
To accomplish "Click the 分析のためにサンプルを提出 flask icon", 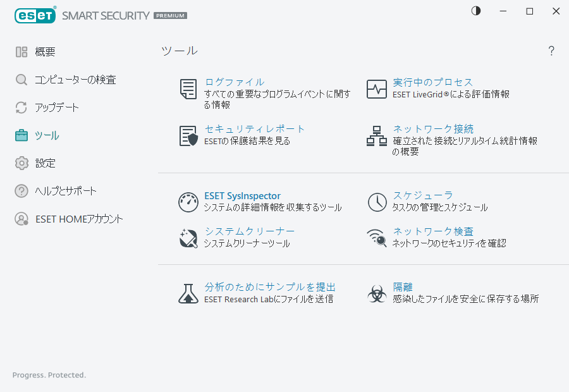I will (188, 293).
